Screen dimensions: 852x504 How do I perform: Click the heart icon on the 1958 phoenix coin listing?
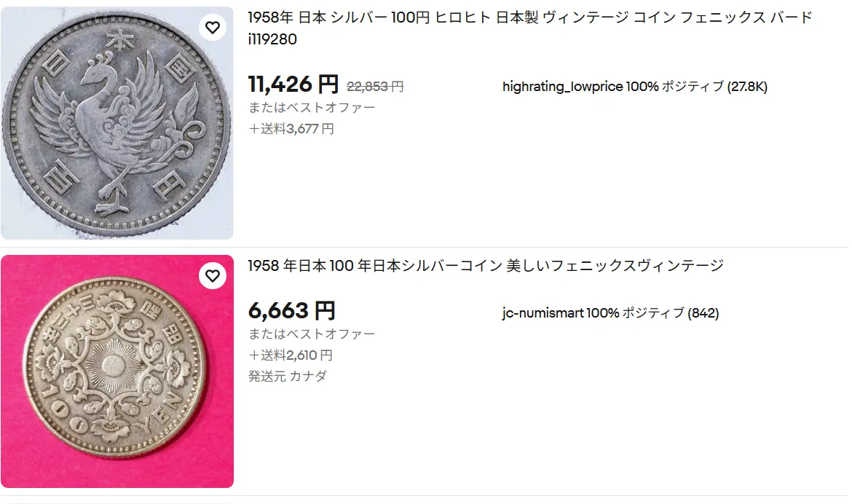pos(213,28)
